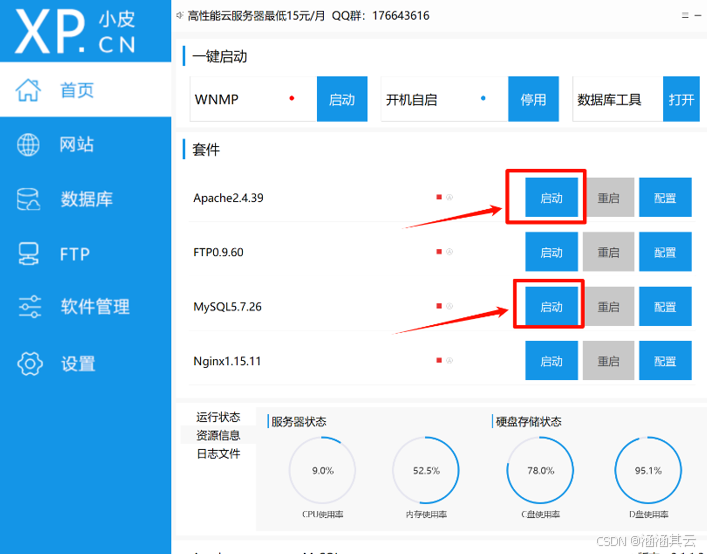Click the 服务器状态 heading
Viewport: 707px width, 554px height.
coord(298,421)
